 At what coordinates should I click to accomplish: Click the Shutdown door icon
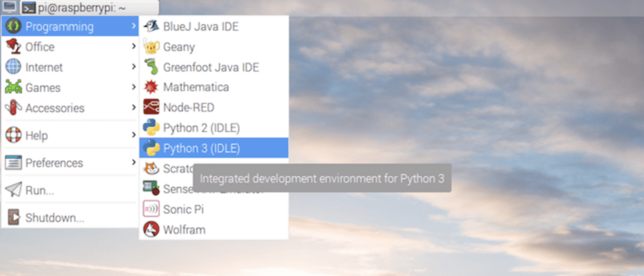coord(13,218)
